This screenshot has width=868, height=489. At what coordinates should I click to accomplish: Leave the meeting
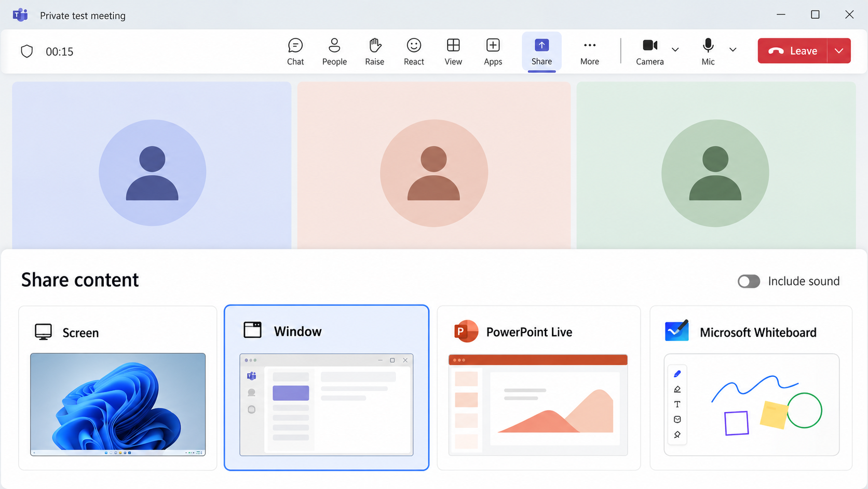(793, 51)
